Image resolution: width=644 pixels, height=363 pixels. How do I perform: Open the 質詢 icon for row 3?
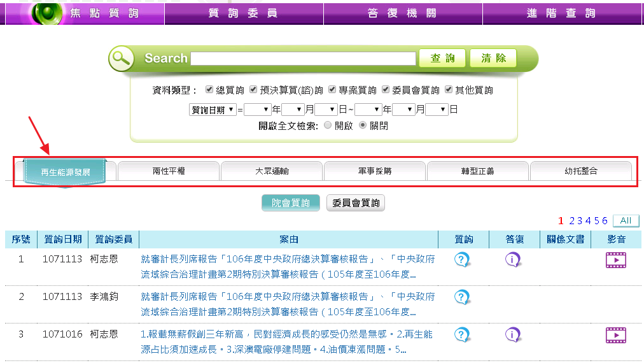(463, 334)
